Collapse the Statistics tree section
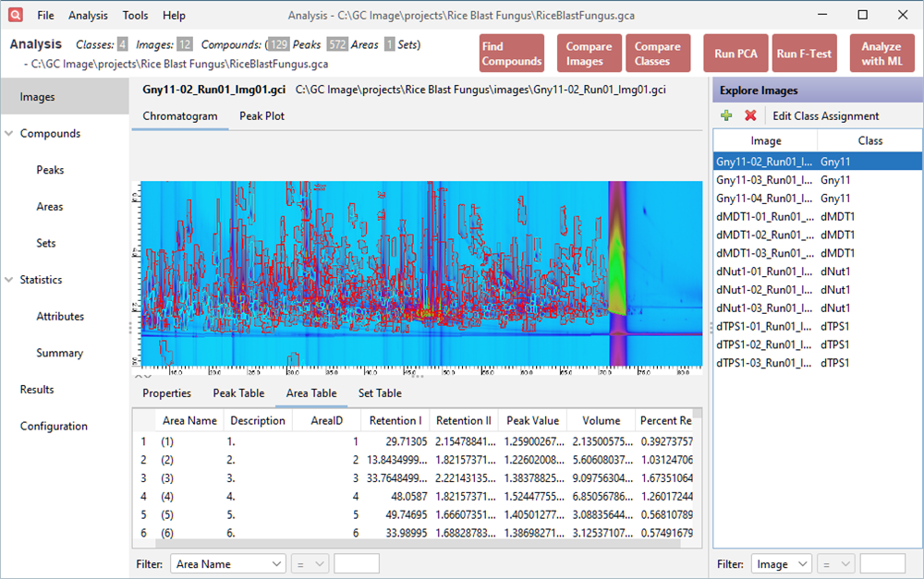Screen dimensions: 924x579 [10, 280]
